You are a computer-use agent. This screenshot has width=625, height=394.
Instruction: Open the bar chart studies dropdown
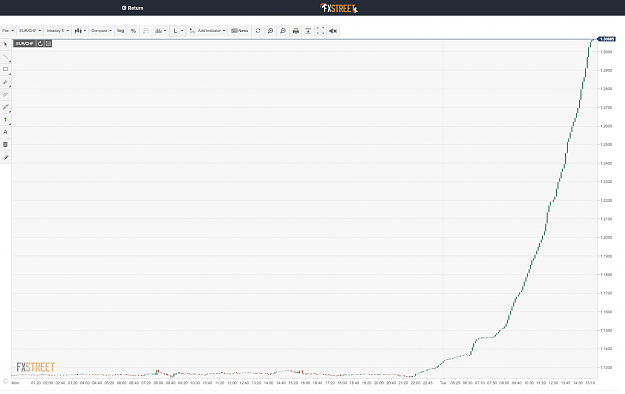[161, 31]
